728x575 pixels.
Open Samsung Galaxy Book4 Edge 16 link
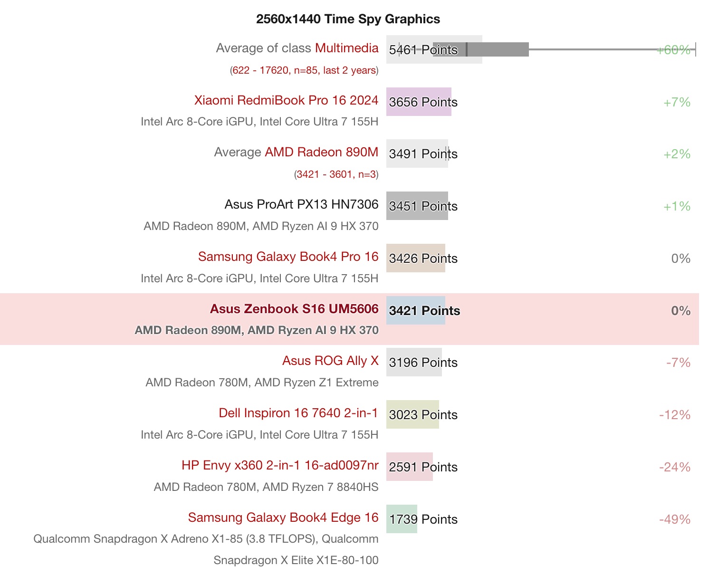283,517
